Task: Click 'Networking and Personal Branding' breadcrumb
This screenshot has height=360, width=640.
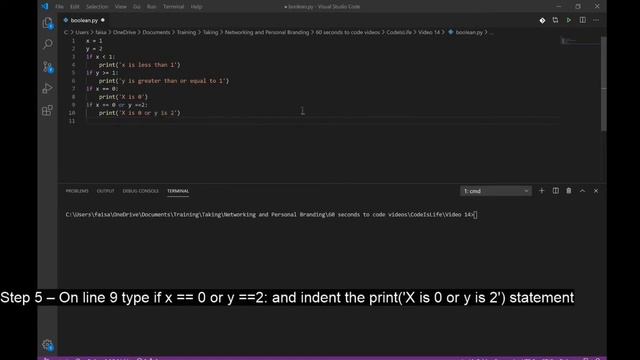Action: [267, 32]
